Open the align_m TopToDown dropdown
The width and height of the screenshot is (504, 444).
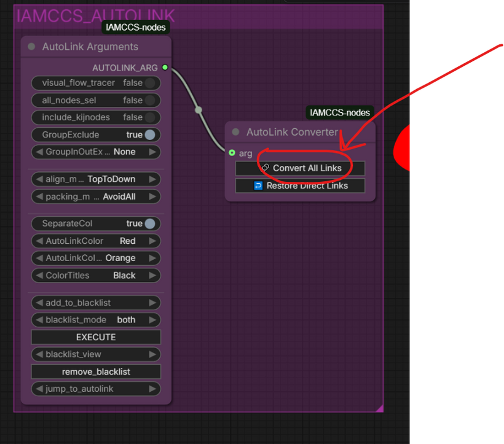[96, 179]
